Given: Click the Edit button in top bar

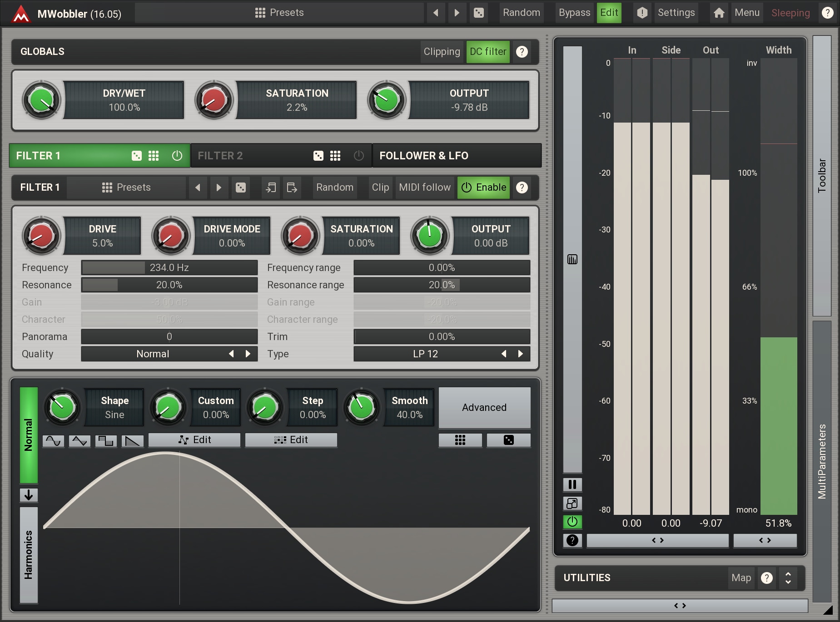Looking at the screenshot, I should (x=609, y=13).
